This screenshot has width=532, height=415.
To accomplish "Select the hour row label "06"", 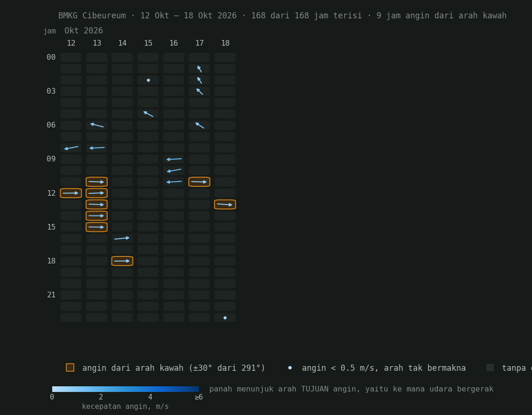I will (51, 125).
